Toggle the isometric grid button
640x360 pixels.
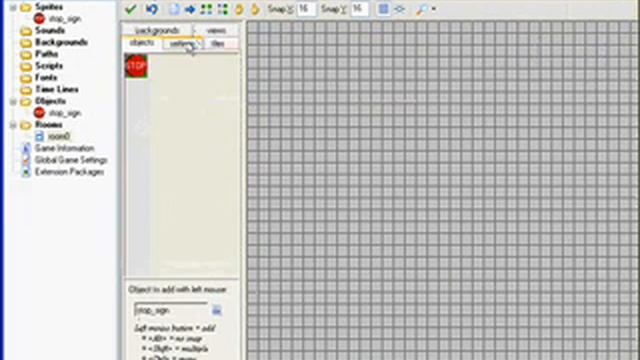click(400, 9)
